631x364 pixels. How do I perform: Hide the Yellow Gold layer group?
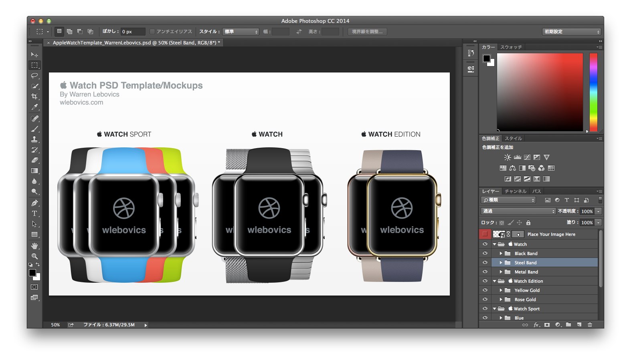point(485,290)
